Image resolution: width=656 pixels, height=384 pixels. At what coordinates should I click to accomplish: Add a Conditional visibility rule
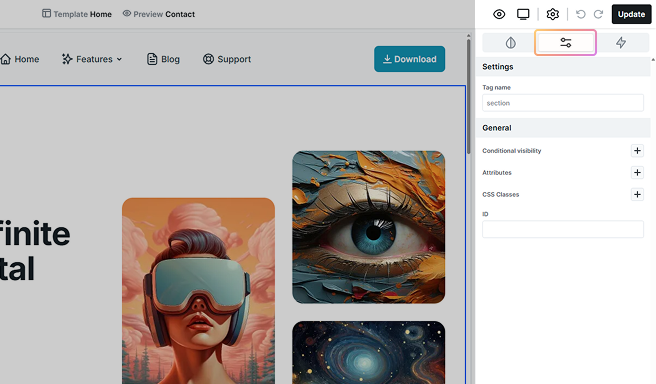tap(637, 151)
